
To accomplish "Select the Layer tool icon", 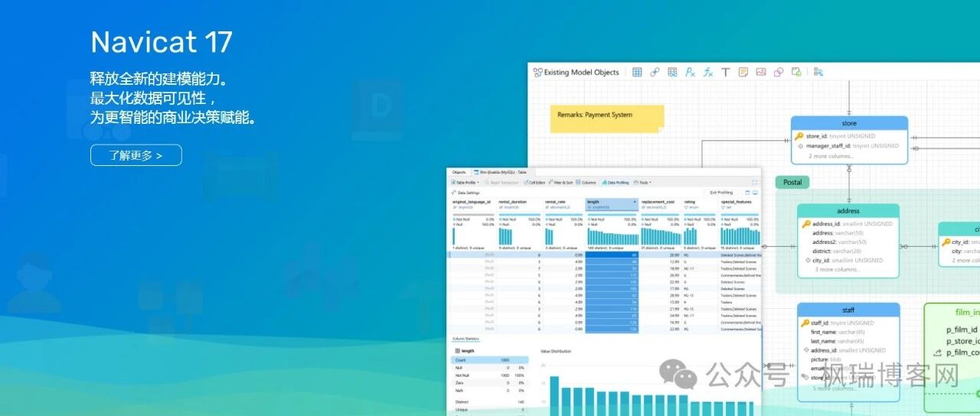I will (x=796, y=72).
